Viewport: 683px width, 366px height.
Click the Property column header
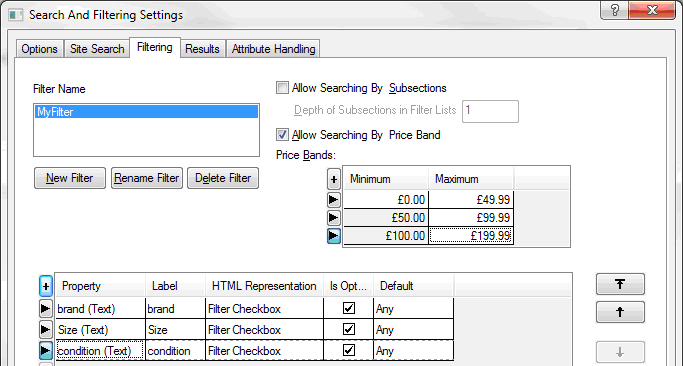coord(101,286)
